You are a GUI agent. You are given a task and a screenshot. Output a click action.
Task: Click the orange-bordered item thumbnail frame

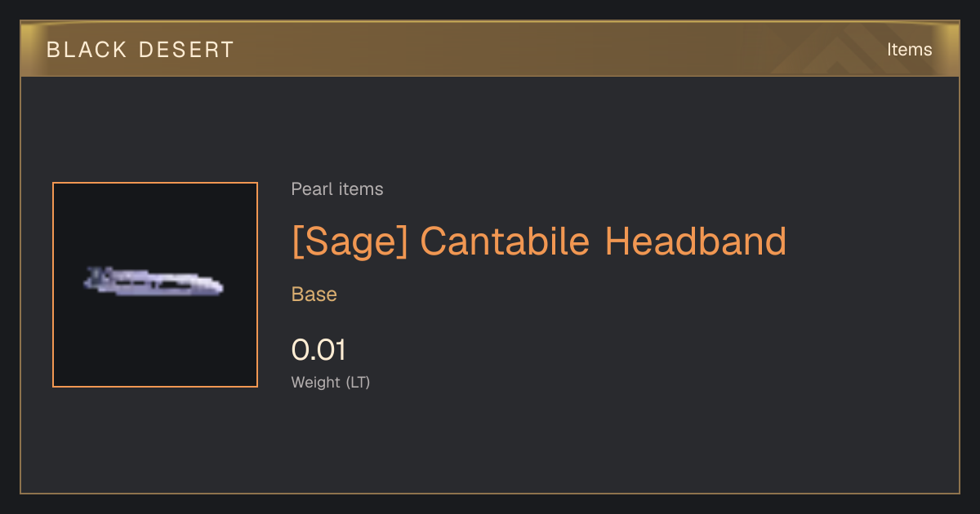coord(155,285)
